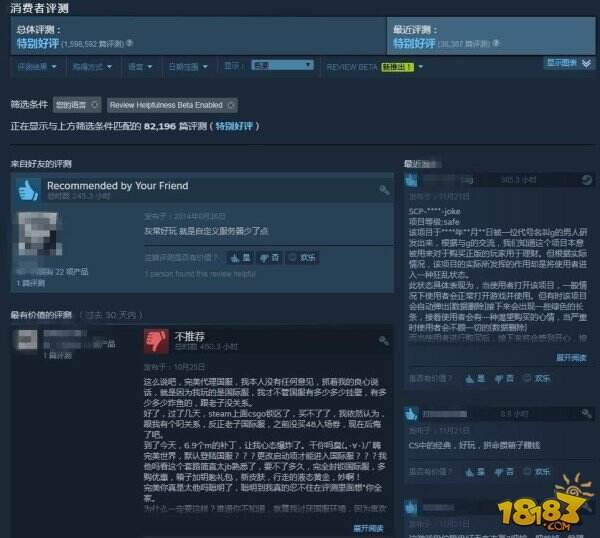Viewport: 600px width, 538px height.
Task: Click 展开阅读 under the 不推荐 review
Action: pos(368,528)
